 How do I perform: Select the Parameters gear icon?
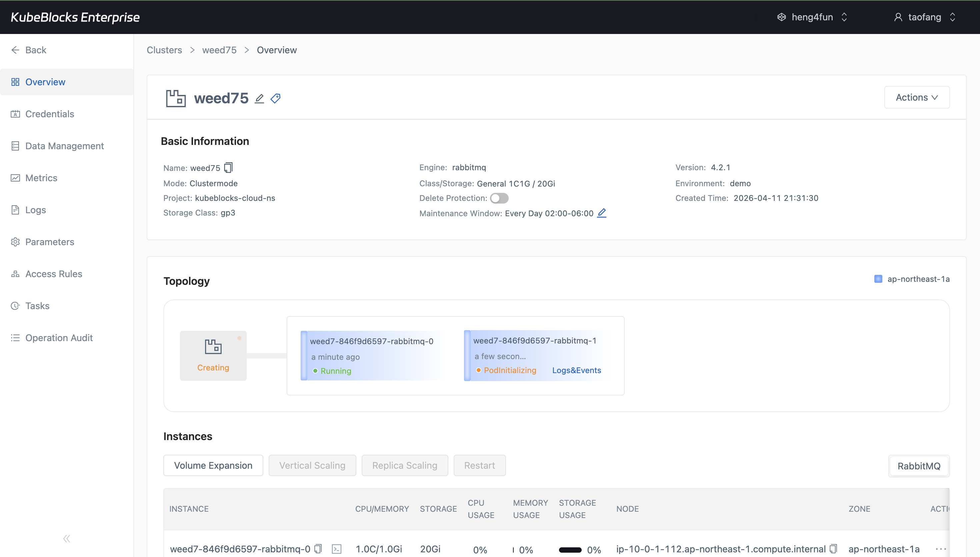[15, 242]
